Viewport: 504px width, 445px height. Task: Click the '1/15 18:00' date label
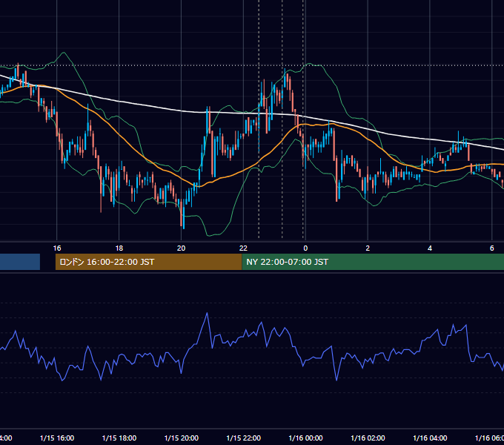point(119,438)
